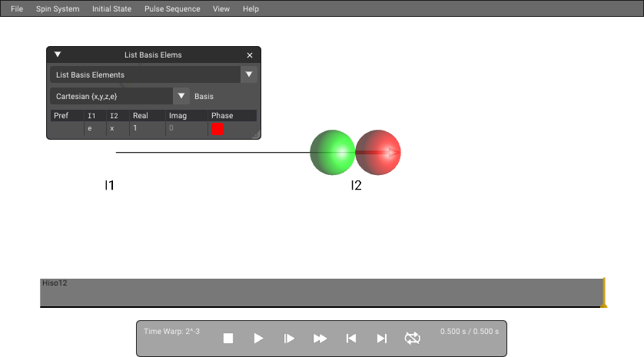Click the I1 spin label
Screen dimensions: 644x357
[109, 185]
